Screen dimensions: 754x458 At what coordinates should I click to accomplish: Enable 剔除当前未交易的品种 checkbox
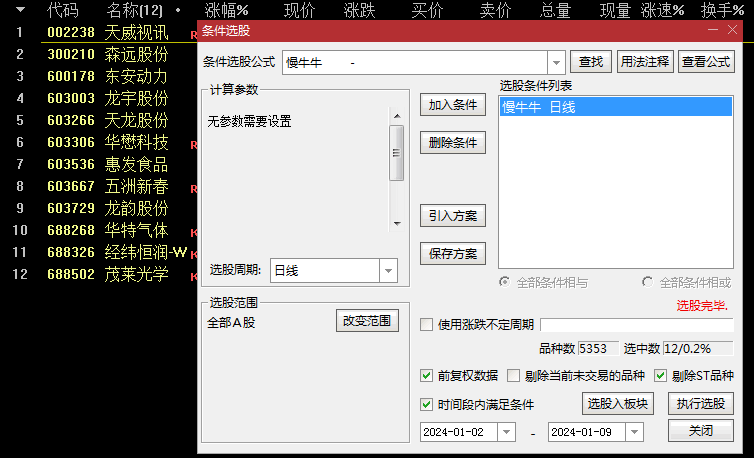[x=514, y=375]
